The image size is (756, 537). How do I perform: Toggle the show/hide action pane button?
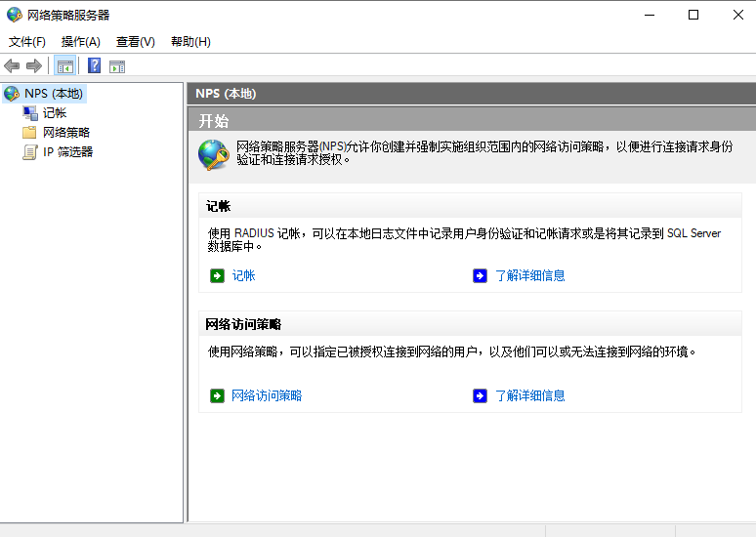click(117, 66)
